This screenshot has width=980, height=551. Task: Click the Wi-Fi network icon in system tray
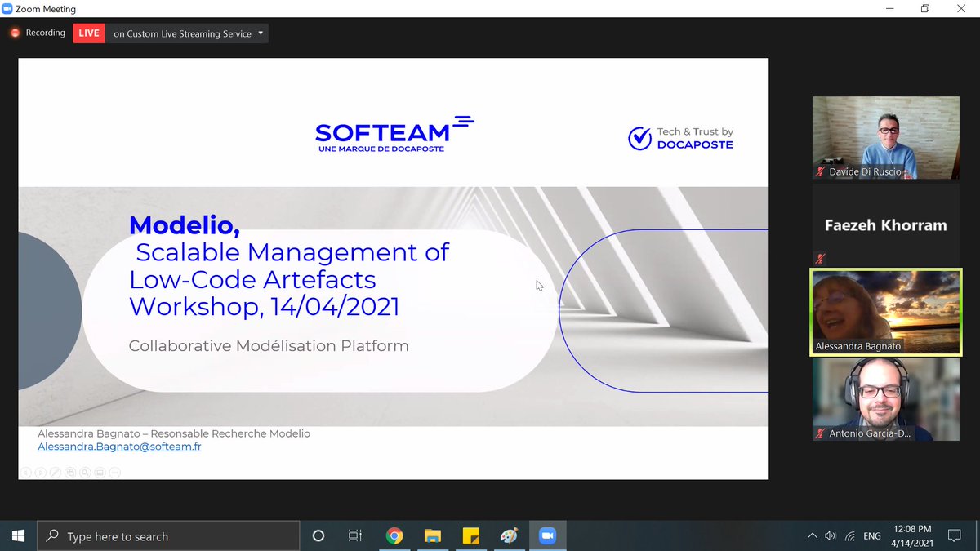850,536
